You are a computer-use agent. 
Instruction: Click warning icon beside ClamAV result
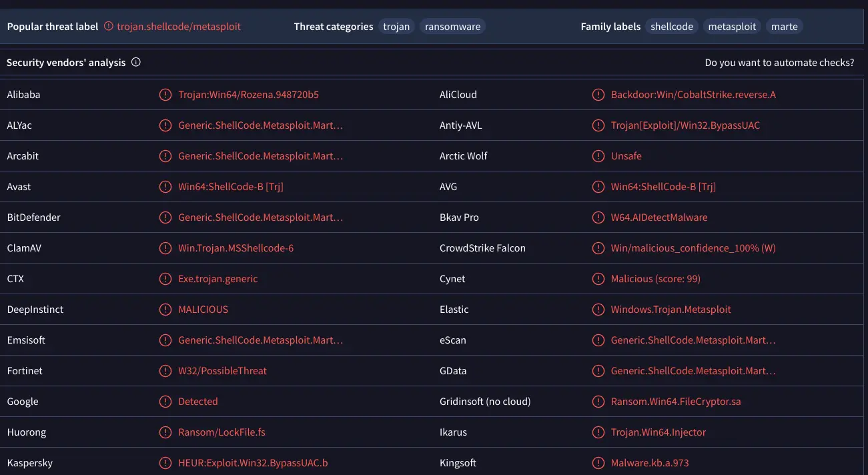pos(165,248)
